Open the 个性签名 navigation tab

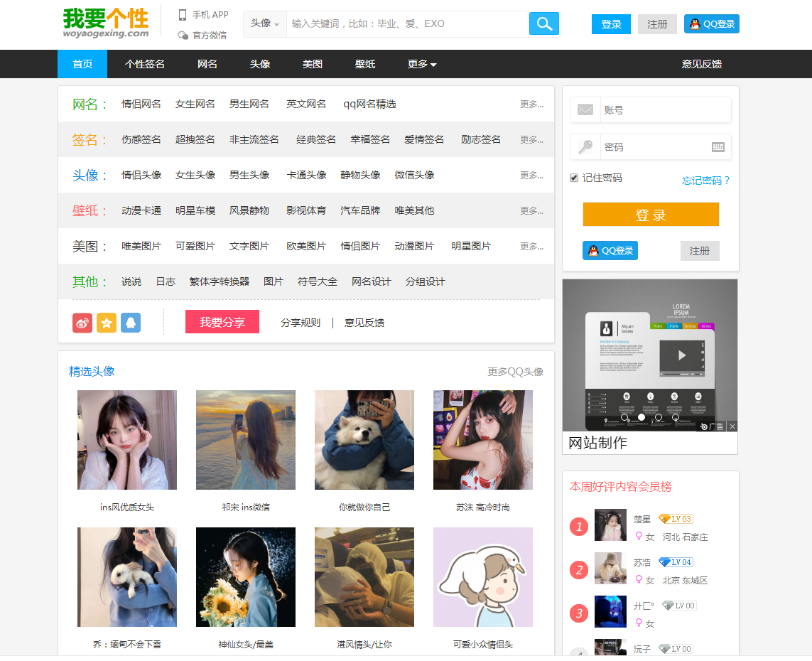tap(145, 64)
